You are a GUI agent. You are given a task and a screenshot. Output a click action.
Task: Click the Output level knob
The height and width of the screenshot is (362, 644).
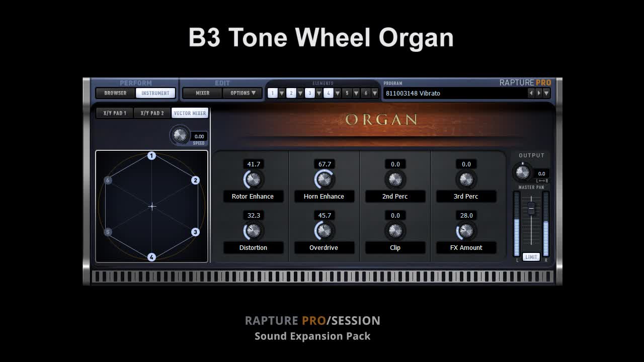(523, 172)
